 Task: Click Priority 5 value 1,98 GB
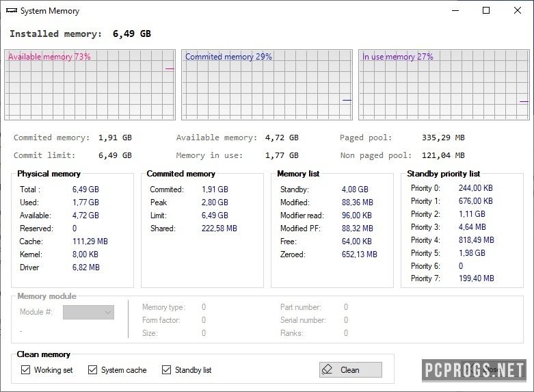click(472, 253)
